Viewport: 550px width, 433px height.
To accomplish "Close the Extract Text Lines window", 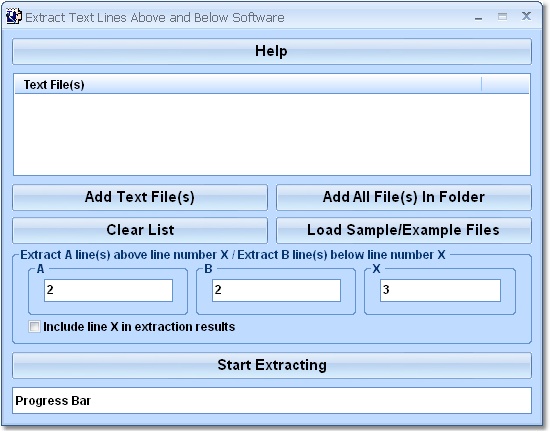I will click(526, 16).
